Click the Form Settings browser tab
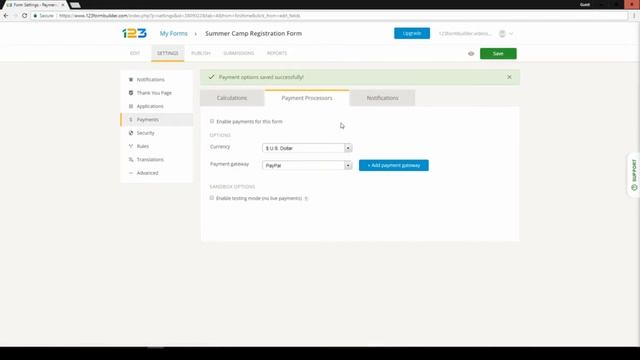The image size is (640, 360). [x=35, y=5]
